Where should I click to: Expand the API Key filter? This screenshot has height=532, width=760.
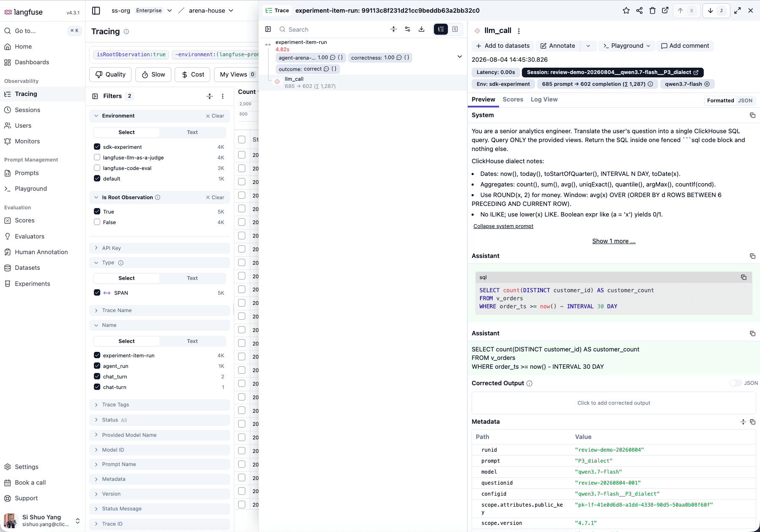click(x=159, y=248)
